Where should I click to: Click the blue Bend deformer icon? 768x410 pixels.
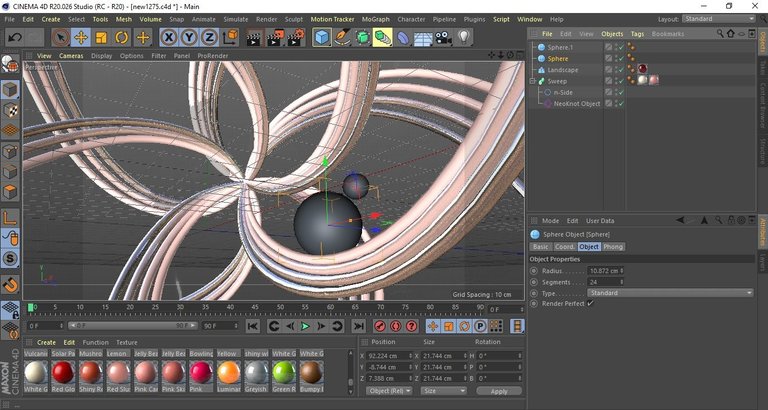403,38
